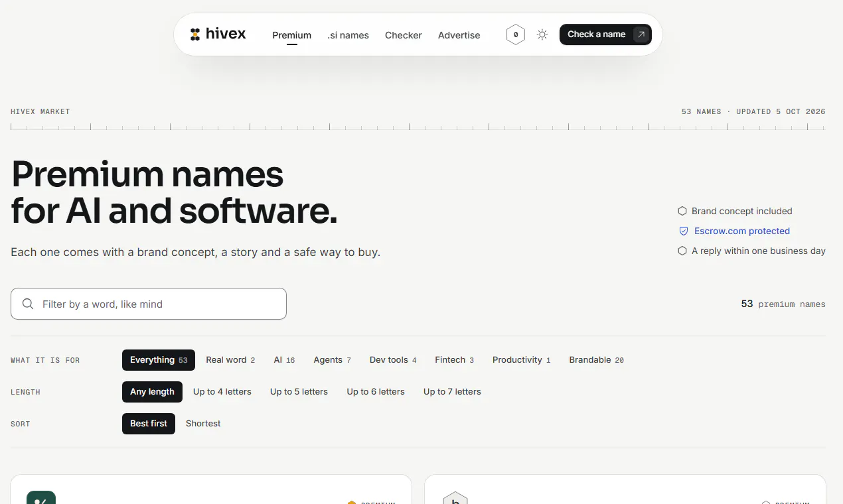843x504 pixels.
Task: Open the Checker nav item
Action: [x=404, y=35]
